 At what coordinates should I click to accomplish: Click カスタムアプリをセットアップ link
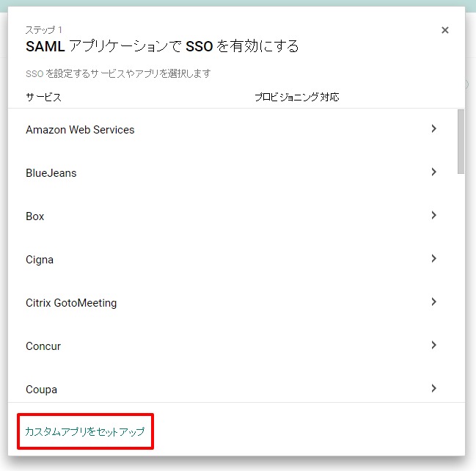[x=85, y=431]
